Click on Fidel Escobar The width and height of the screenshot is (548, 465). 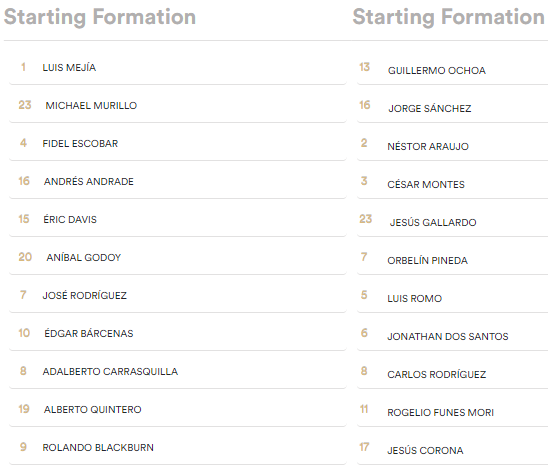point(178,143)
